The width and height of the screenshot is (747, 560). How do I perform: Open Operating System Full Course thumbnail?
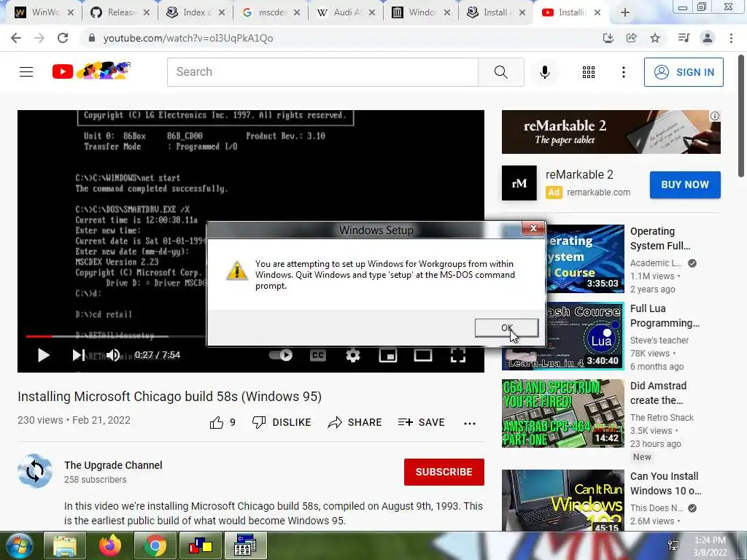586,259
